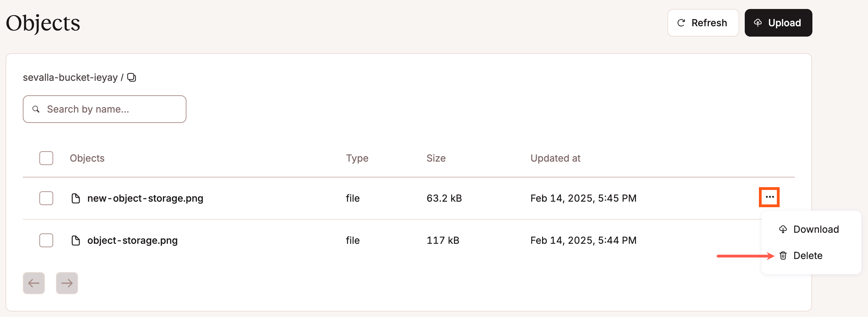Image resolution: width=868 pixels, height=317 pixels.
Task: Check the checkbox for object-storage.png
Action: coord(46,240)
